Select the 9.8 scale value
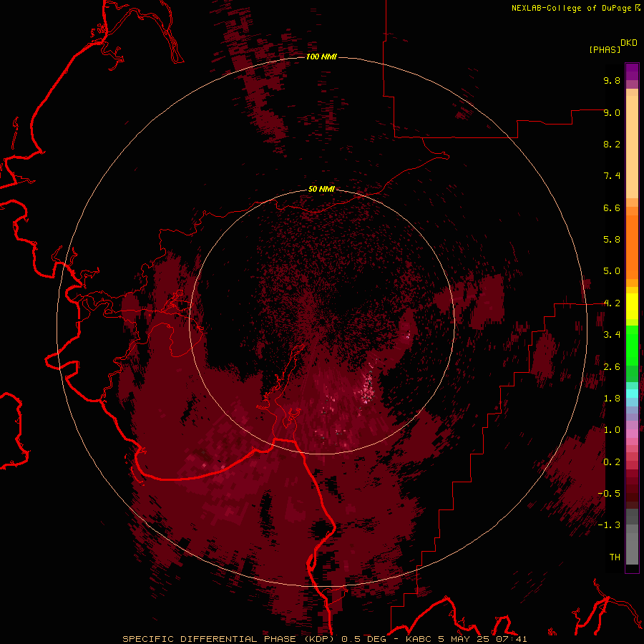 click(612, 80)
